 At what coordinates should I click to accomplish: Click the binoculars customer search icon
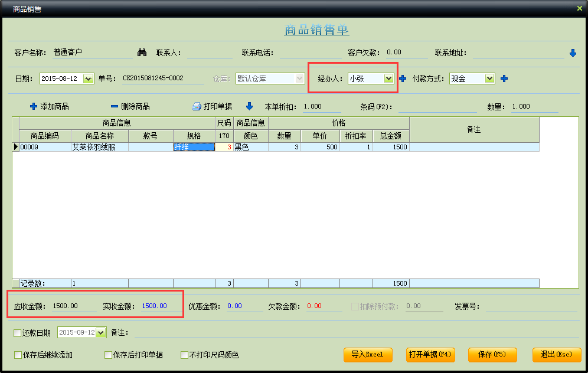point(142,53)
